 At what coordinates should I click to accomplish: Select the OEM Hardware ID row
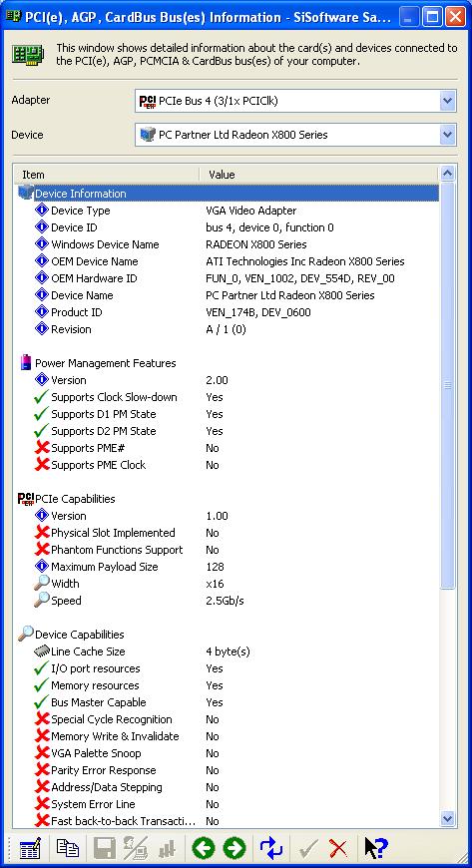229,278
